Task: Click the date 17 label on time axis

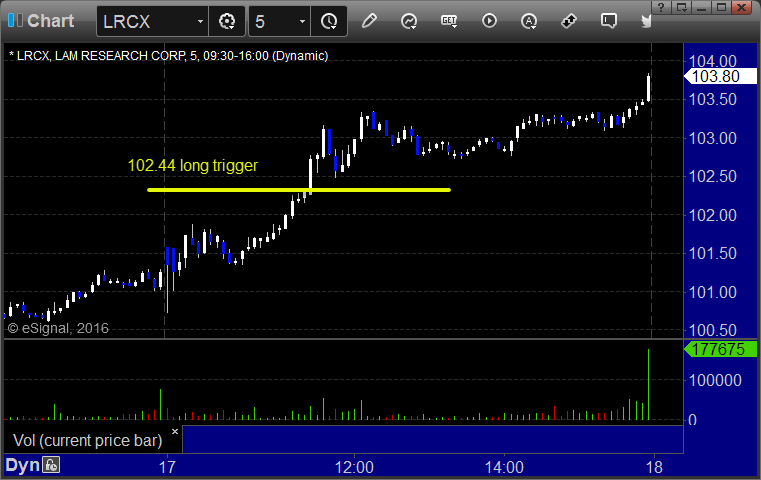Action: (x=167, y=467)
